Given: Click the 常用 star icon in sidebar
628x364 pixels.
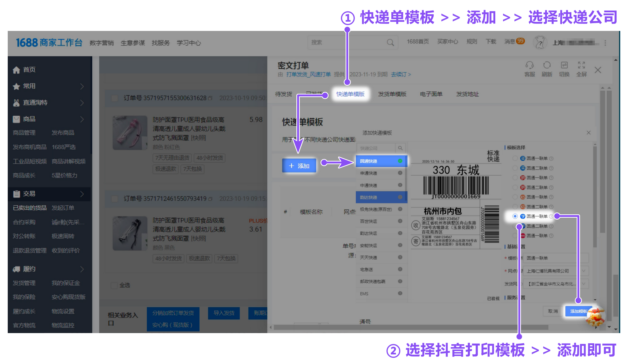Looking at the screenshot, I should click(x=16, y=86).
